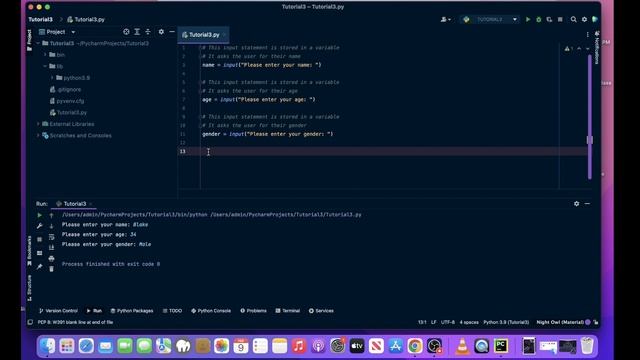Clear all Run console output trash icon
This screenshot has width=640, height=360.
pyautogui.click(x=51, y=269)
